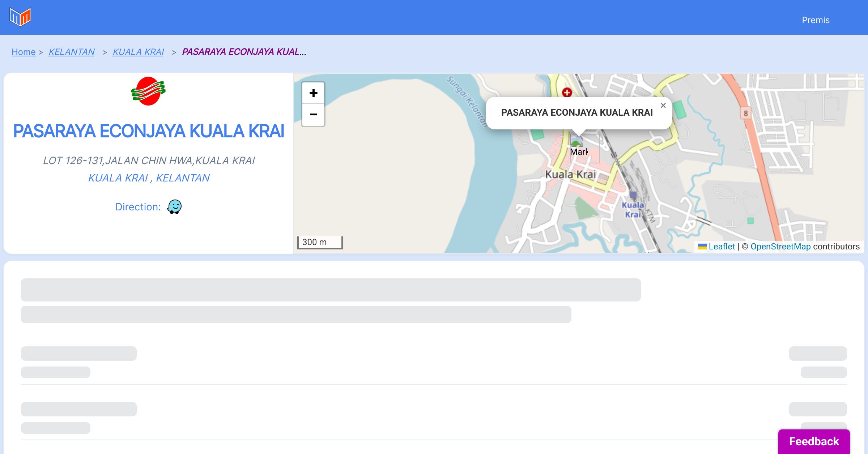Open the OpenStreetMap contributors link
This screenshot has height=454, width=868.
[780, 247]
